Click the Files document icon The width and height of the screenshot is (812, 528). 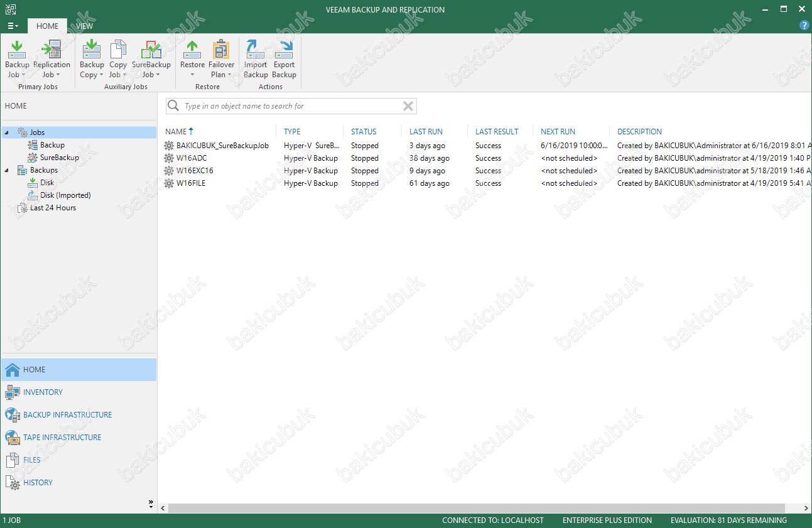[x=13, y=460]
